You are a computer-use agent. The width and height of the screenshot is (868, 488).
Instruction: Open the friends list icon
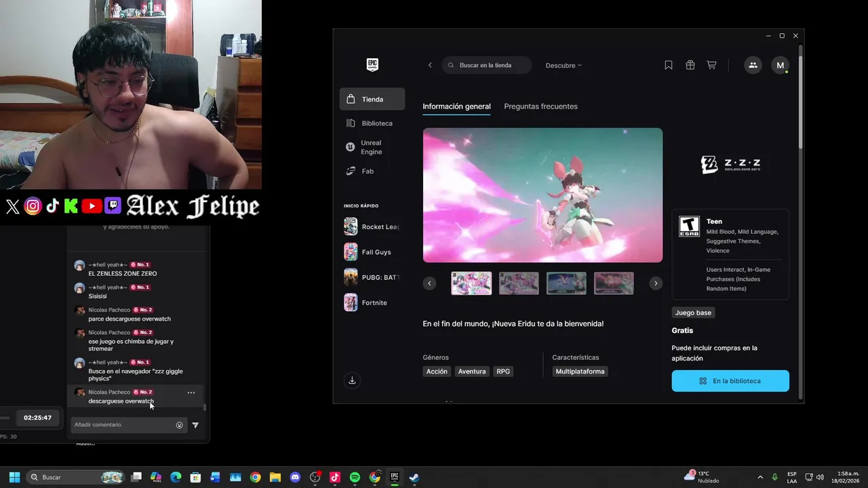pyautogui.click(x=753, y=65)
